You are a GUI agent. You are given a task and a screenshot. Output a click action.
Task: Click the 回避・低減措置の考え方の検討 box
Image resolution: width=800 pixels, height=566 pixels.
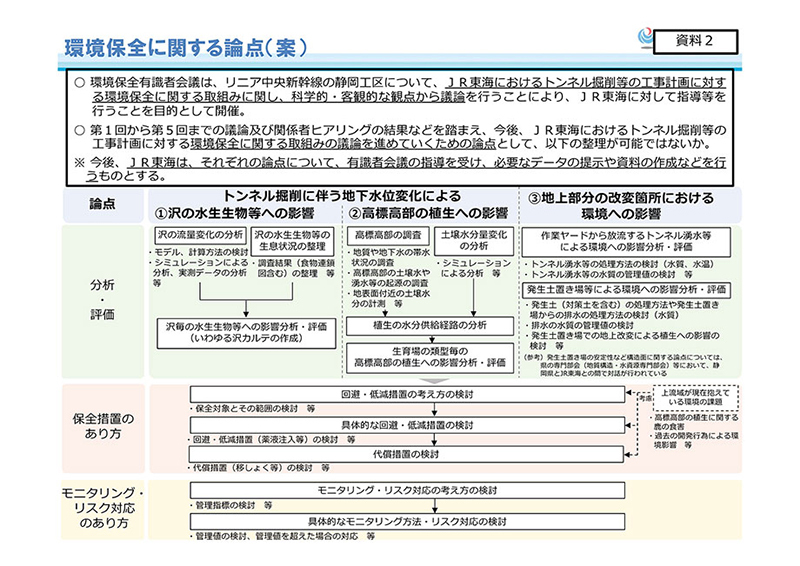[x=407, y=395]
